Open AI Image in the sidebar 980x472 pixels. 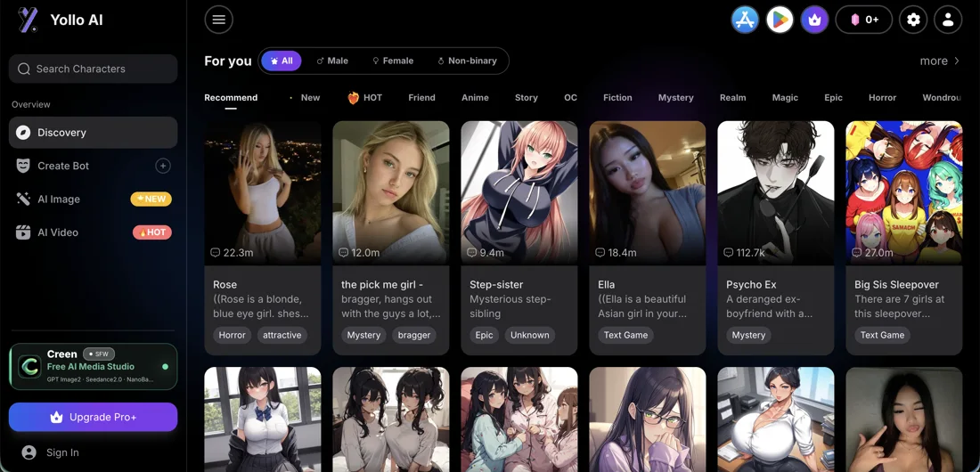coord(94,199)
